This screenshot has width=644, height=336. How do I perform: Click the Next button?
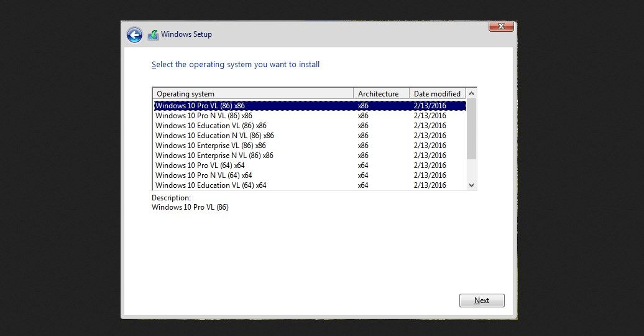click(x=482, y=301)
